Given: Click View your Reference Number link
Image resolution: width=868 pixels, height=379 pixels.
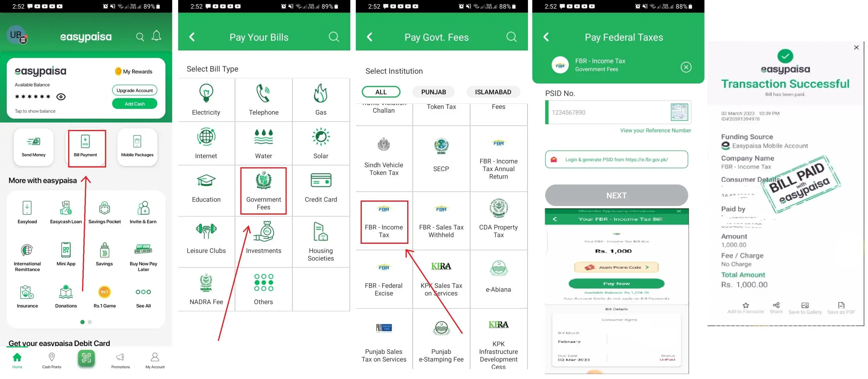Looking at the screenshot, I should click(x=655, y=131).
